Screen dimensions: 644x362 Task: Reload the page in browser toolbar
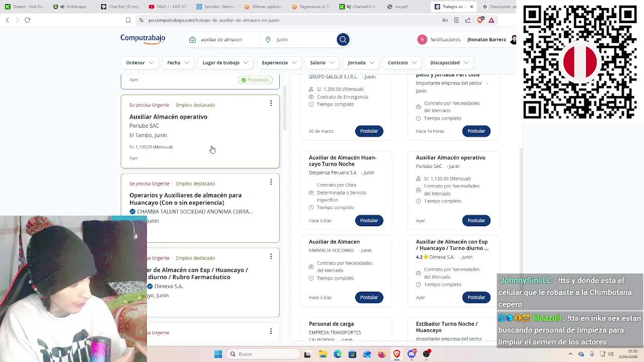[x=27, y=20]
